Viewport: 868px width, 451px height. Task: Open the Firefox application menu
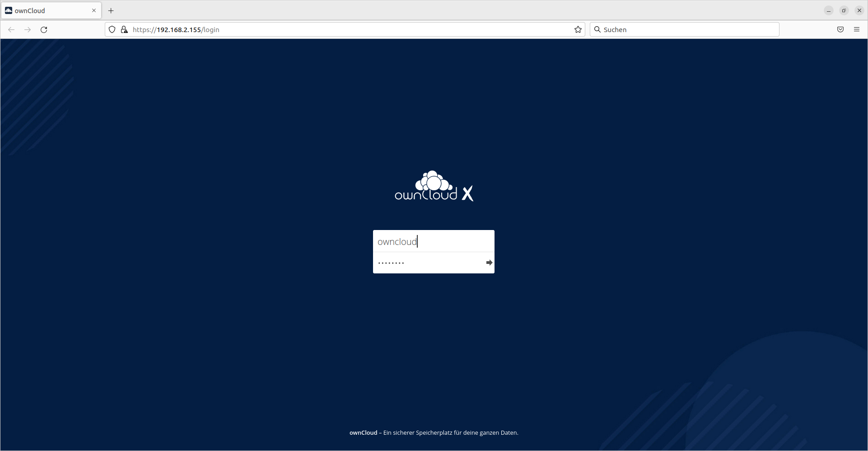[857, 30]
